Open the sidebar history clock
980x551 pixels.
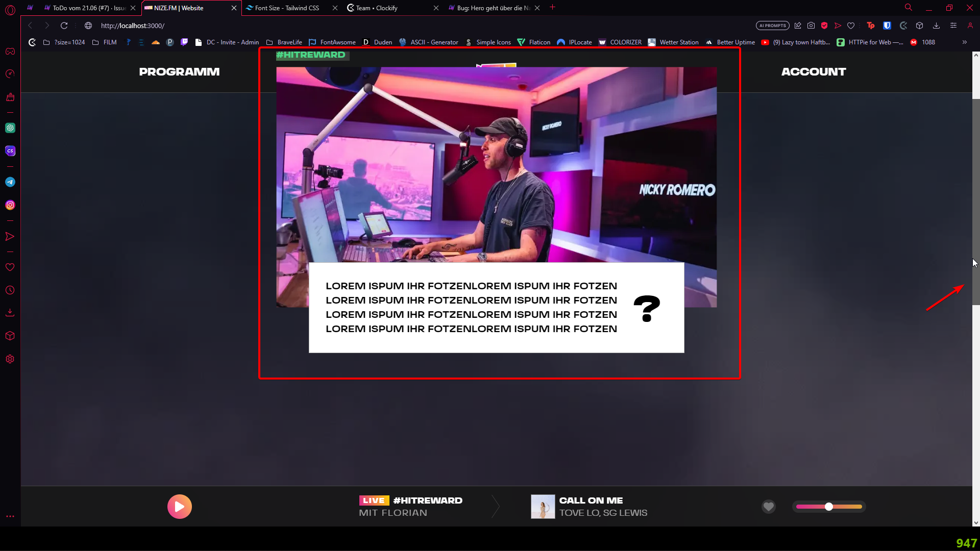click(10, 290)
